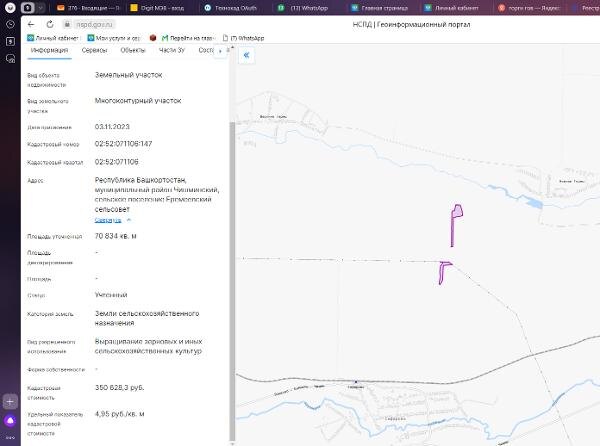Open the red cube bookmark icon
This screenshot has width=600, height=446.
pos(153,38)
